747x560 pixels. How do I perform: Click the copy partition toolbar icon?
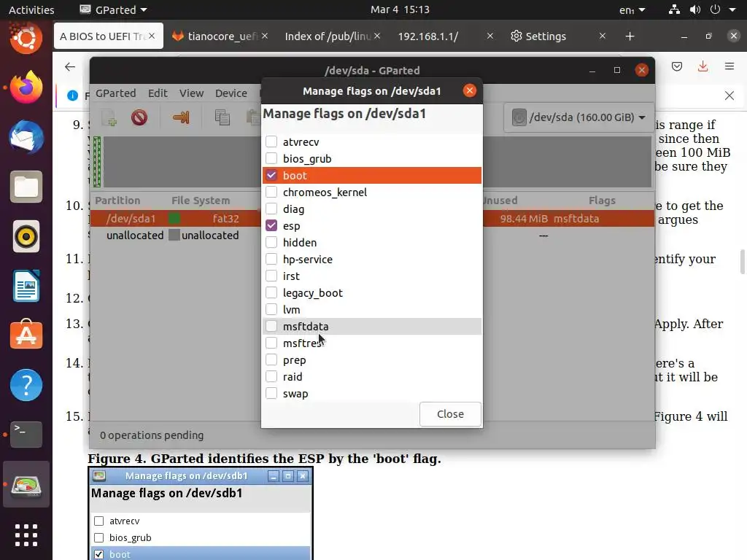tap(222, 117)
